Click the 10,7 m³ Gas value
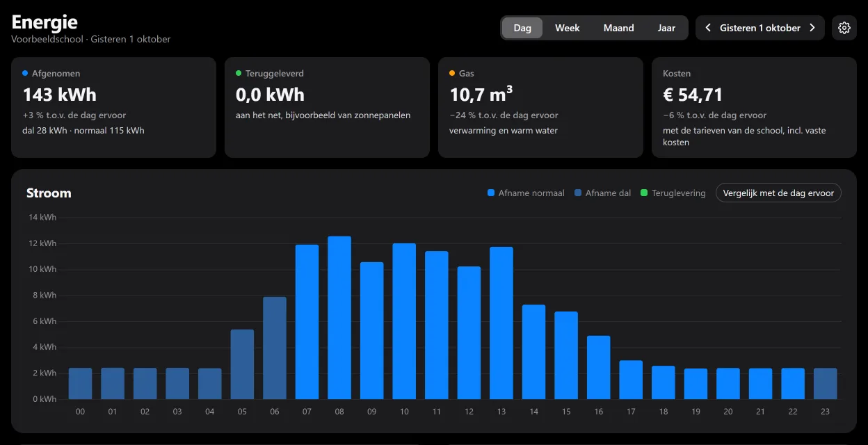This screenshot has width=868, height=445. 481,93
